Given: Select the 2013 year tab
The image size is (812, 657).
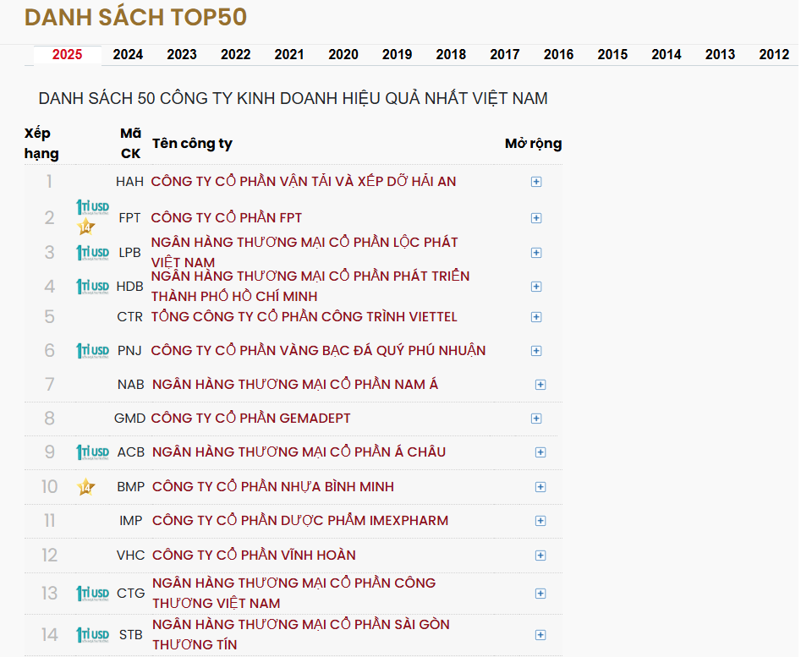Looking at the screenshot, I should click(721, 54).
